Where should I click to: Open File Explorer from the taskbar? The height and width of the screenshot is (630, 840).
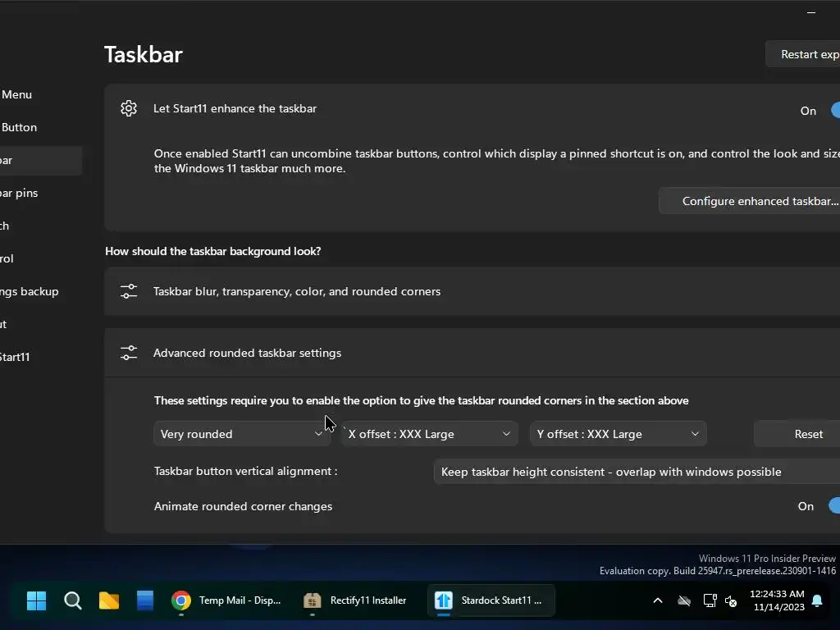(109, 600)
